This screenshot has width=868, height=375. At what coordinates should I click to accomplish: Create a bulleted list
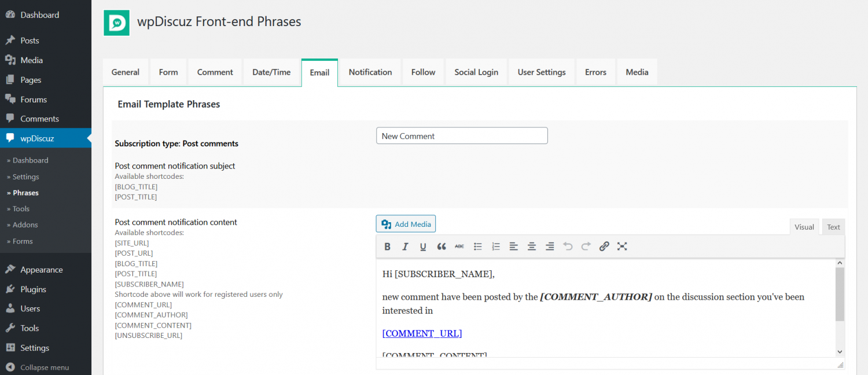click(477, 246)
